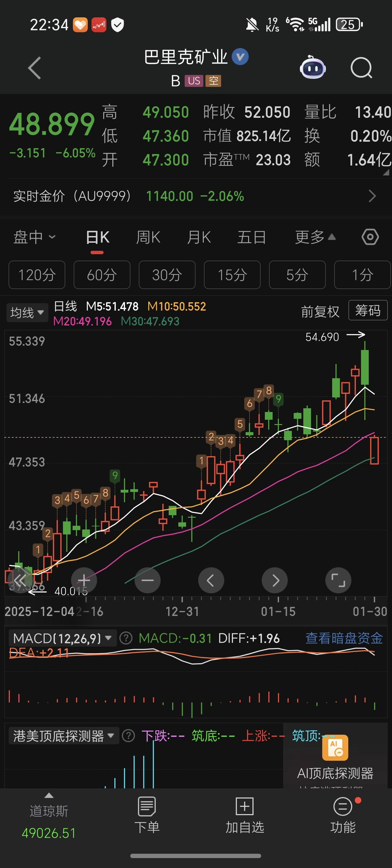Tap M5:51.478 moving average value
Image resolution: width=392 pixels, height=868 pixels.
coord(112,306)
